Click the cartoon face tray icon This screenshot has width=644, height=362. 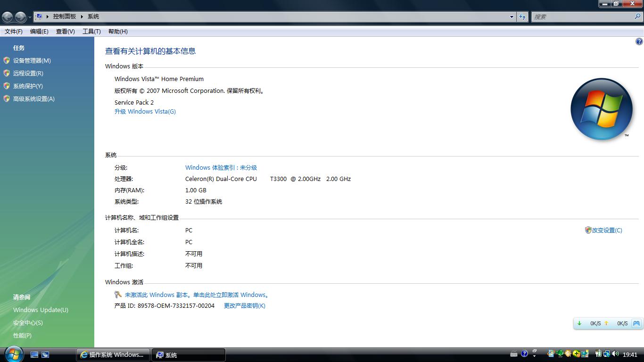point(568,354)
